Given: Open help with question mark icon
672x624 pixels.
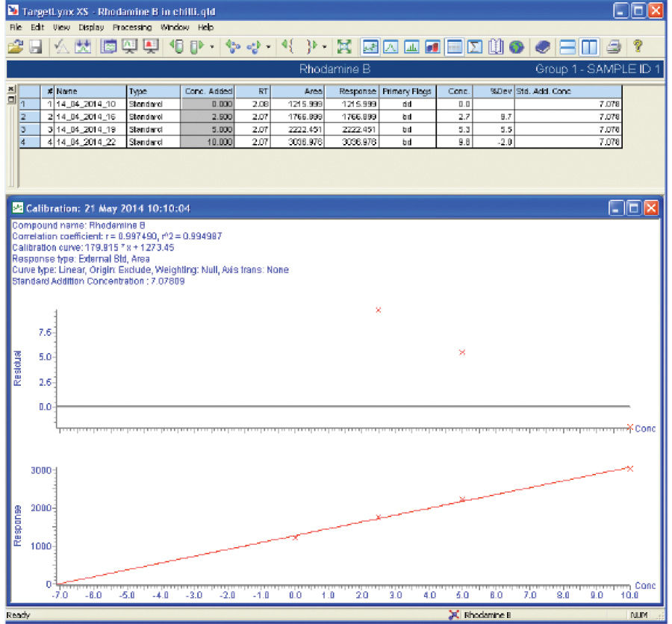Looking at the screenshot, I should [638, 46].
